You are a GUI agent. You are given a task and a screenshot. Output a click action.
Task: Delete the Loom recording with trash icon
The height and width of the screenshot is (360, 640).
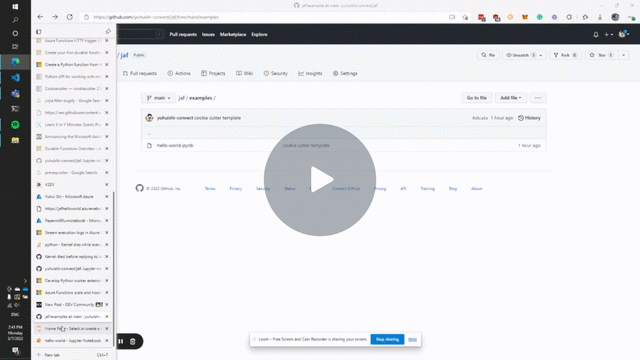point(133,341)
